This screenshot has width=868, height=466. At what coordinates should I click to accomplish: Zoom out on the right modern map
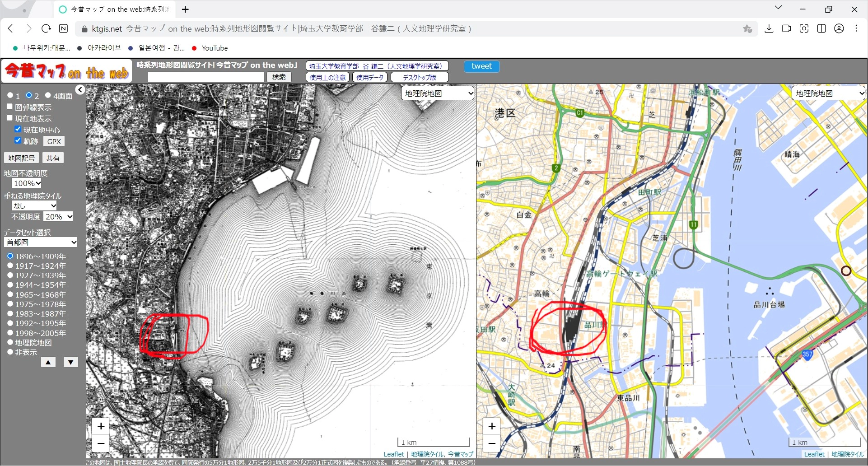pyautogui.click(x=492, y=443)
